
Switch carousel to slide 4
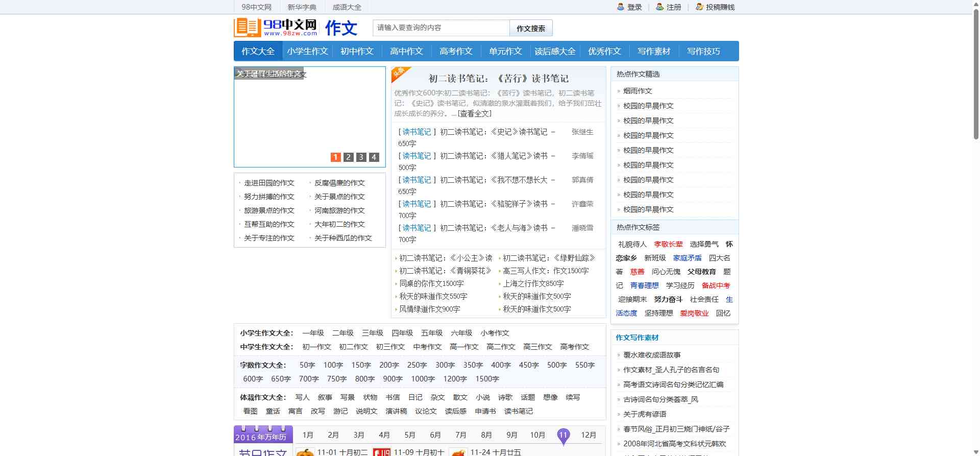pyautogui.click(x=374, y=157)
